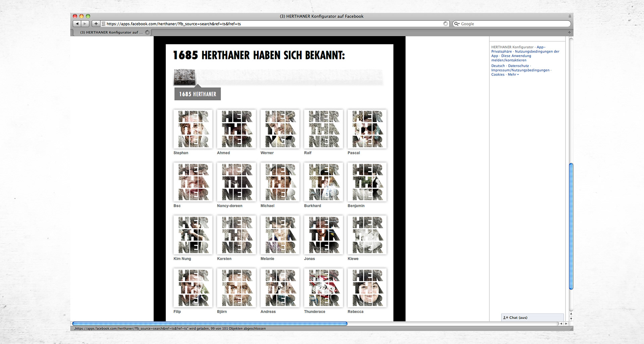Open Melanie's HERTHANER picture

tap(280, 235)
